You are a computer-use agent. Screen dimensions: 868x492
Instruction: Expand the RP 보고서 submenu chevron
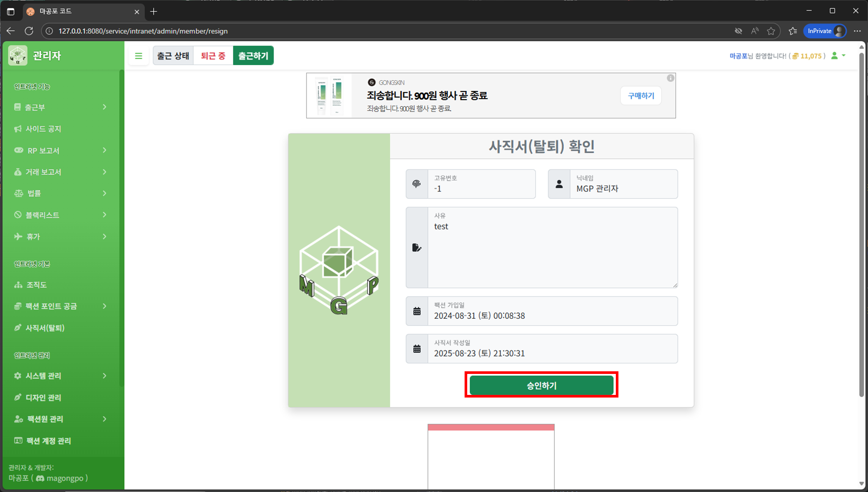point(104,150)
